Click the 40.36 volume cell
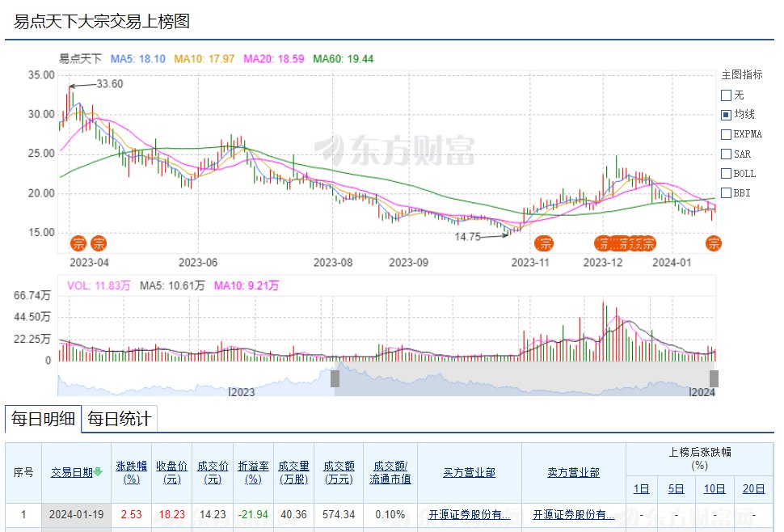Viewport: 784px width, 532px height. 293,514
